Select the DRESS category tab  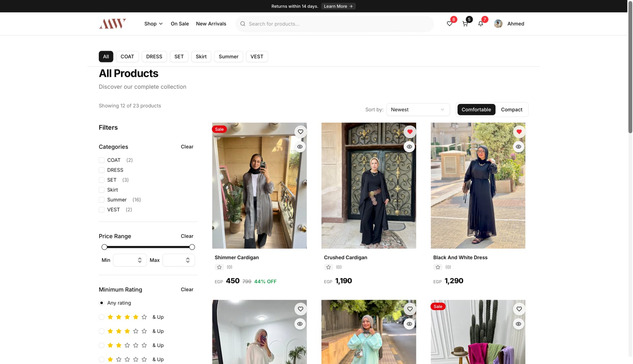154,57
